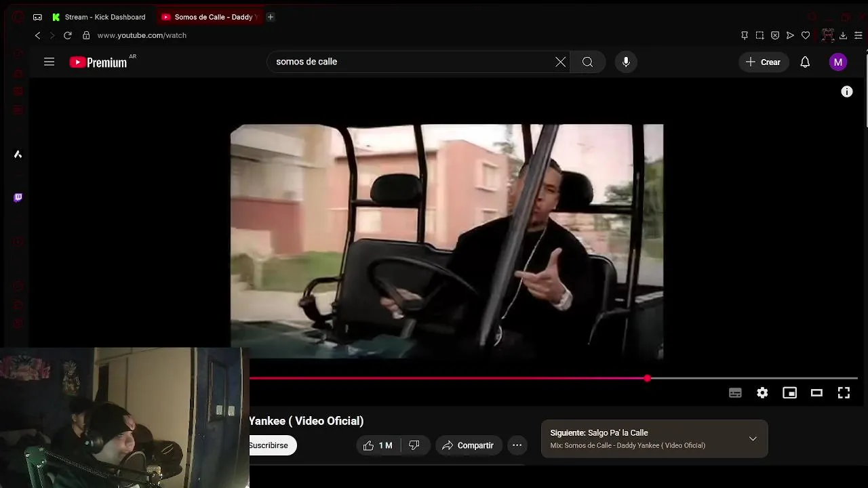
Task: Open the YouTube notifications bell
Action: 805,62
